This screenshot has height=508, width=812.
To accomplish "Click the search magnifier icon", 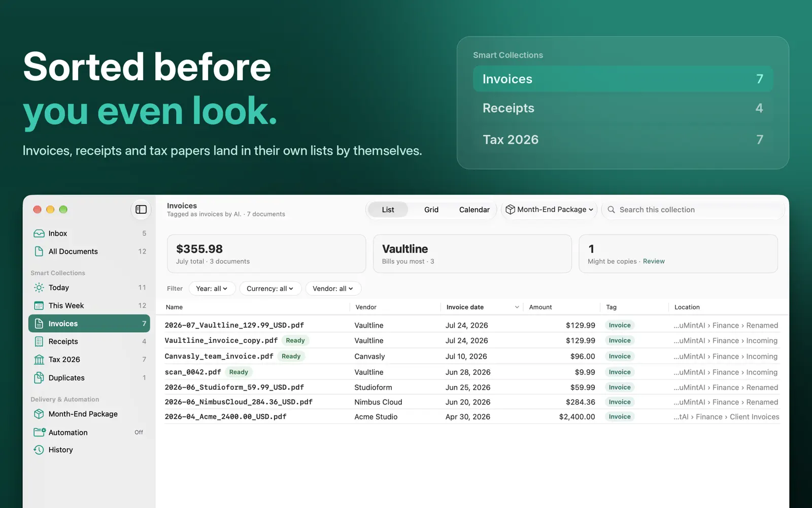I will pos(612,210).
